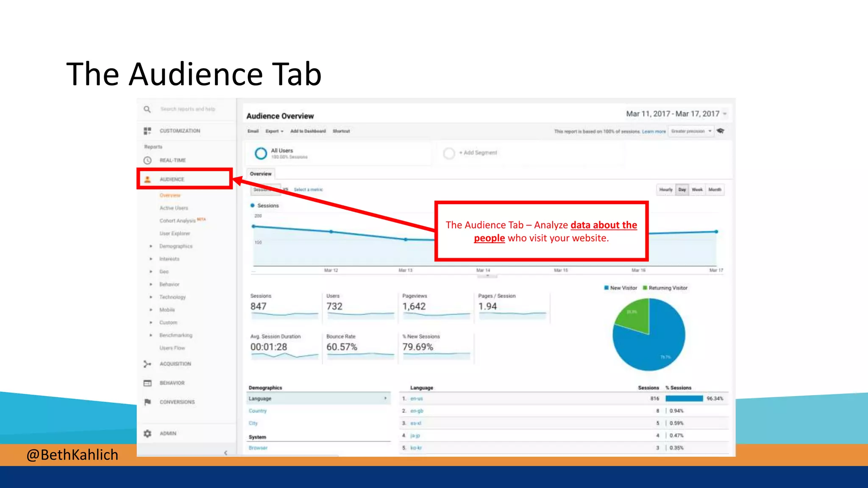Open the ACQUISITION reports section
Image resolution: width=868 pixels, height=488 pixels.
coord(175,364)
